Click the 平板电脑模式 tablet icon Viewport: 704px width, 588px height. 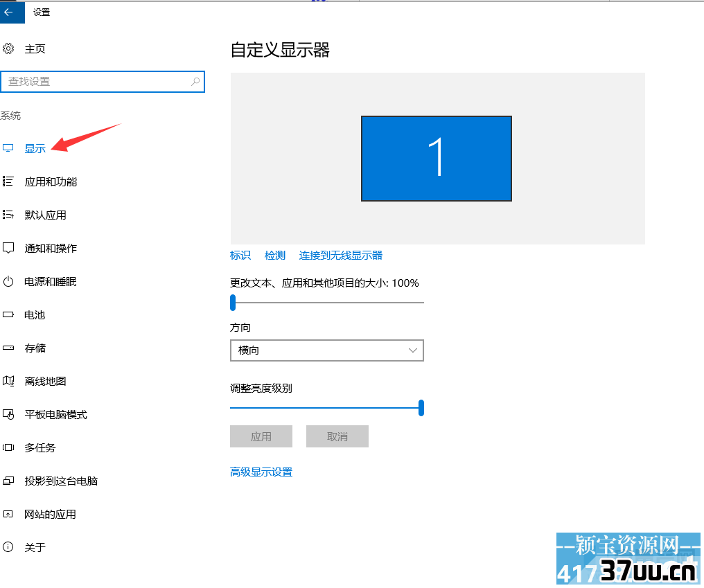click(x=8, y=414)
